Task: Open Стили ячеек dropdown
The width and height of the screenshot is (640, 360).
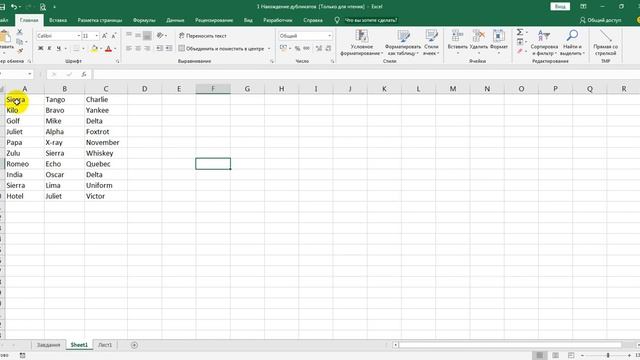Action: (431, 42)
